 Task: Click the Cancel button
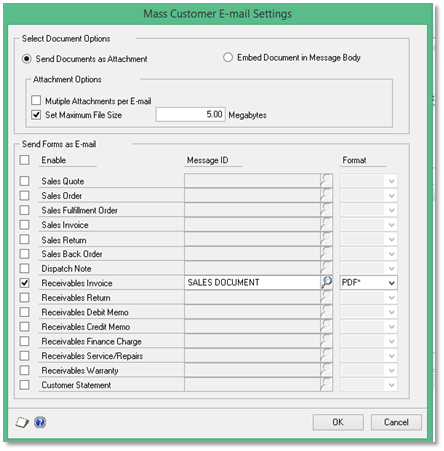[396, 422]
